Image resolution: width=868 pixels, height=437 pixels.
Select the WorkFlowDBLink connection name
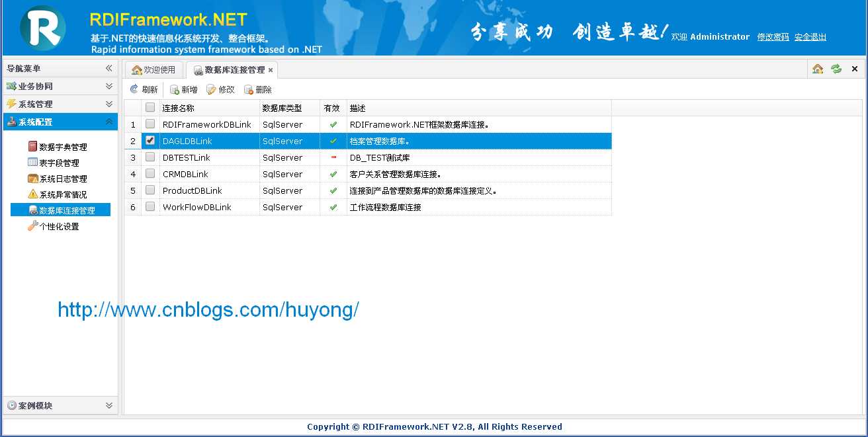[x=197, y=207]
